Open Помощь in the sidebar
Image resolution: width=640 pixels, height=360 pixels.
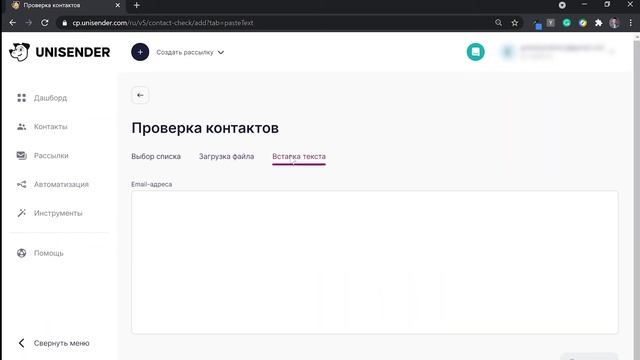[x=49, y=253]
